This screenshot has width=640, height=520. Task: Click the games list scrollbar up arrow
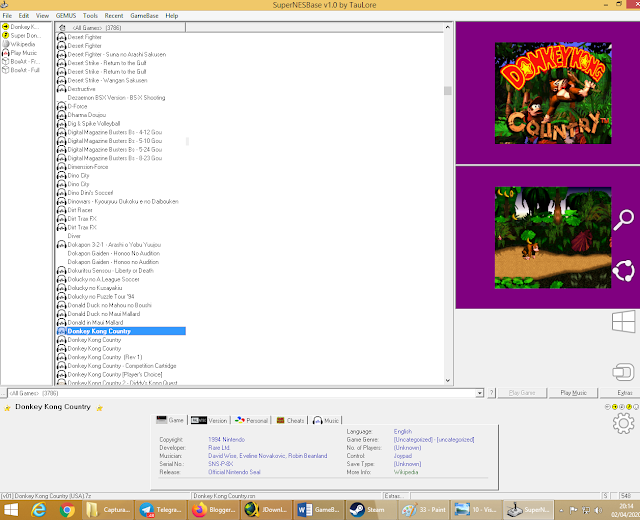tap(448, 27)
